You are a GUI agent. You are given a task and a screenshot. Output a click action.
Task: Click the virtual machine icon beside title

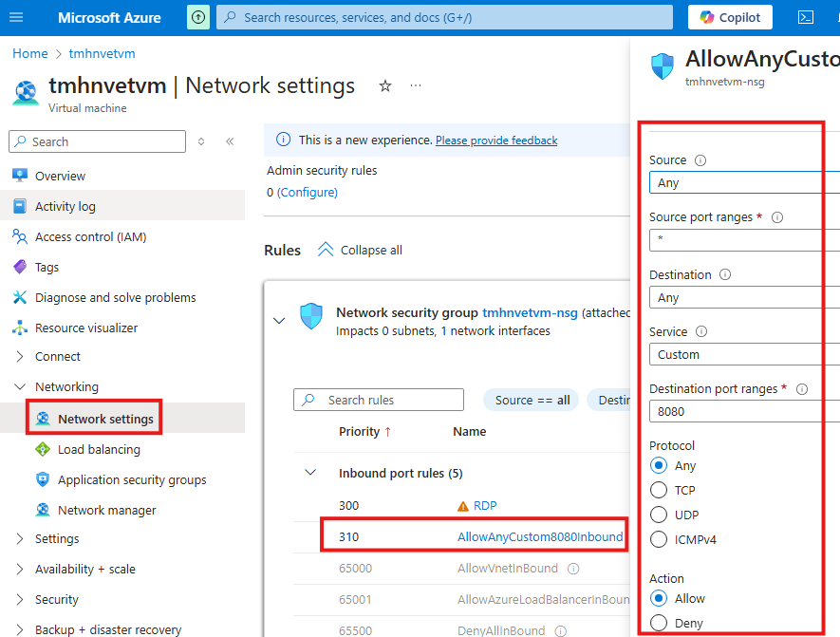[x=26, y=93]
